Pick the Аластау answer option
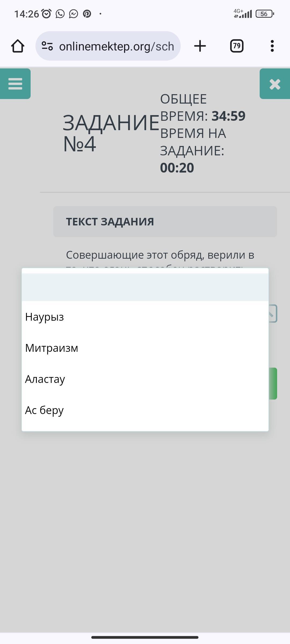 click(45, 379)
